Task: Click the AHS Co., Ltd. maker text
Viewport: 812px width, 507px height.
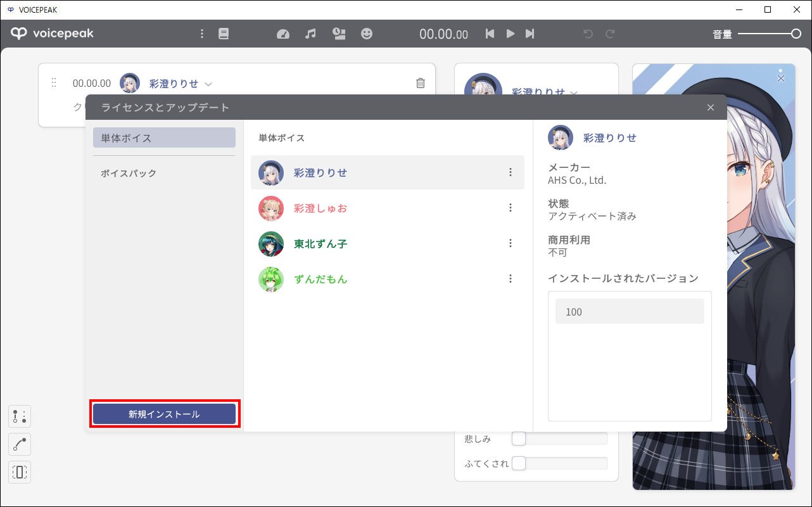Action: pos(577,180)
